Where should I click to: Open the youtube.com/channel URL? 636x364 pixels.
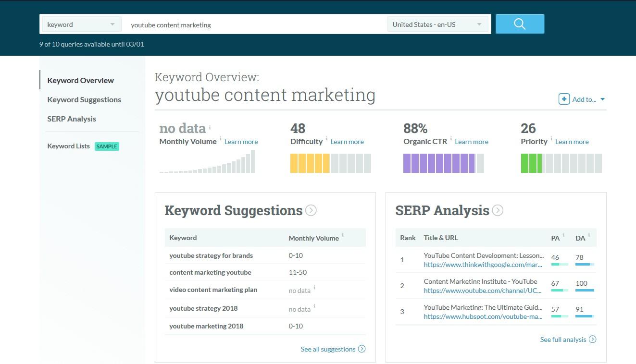coord(483,291)
